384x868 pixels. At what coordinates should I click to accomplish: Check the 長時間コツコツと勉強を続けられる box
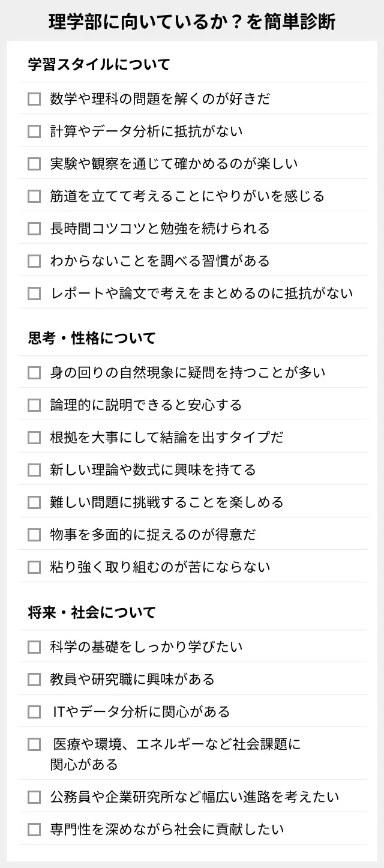(x=34, y=228)
